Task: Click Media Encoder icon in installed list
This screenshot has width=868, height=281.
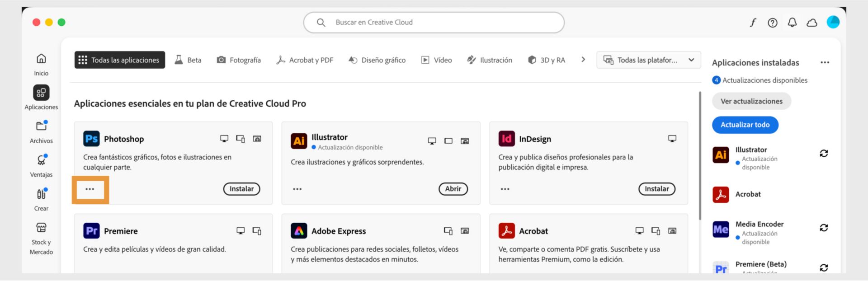Action: [721, 229]
